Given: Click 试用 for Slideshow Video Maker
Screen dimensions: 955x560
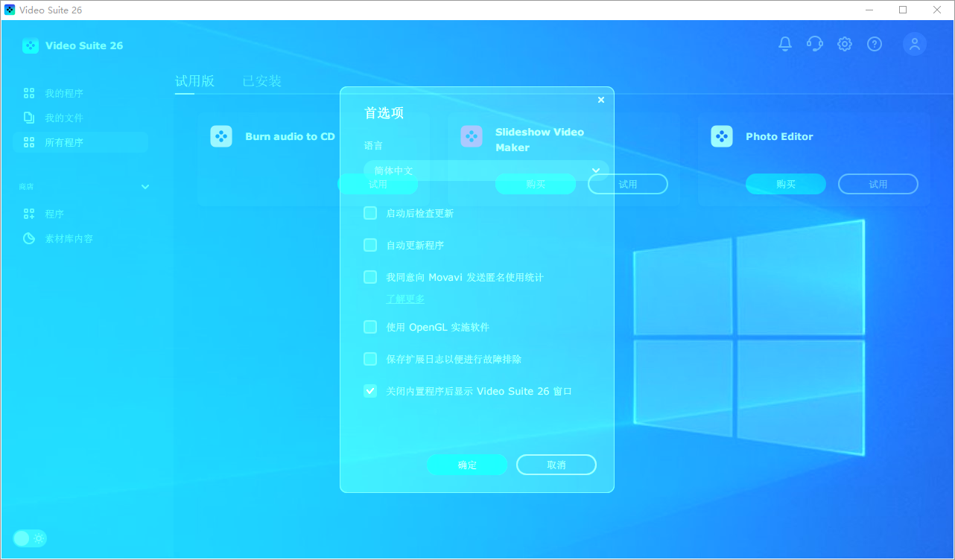Looking at the screenshot, I should coord(628,184).
